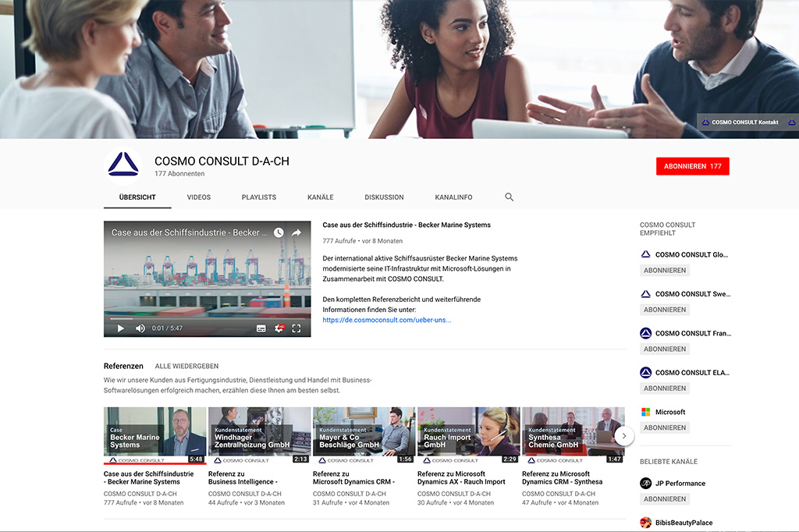This screenshot has width=799, height=532.
Task: Open the Microsoft channel avatar
Action: (646, 411)
